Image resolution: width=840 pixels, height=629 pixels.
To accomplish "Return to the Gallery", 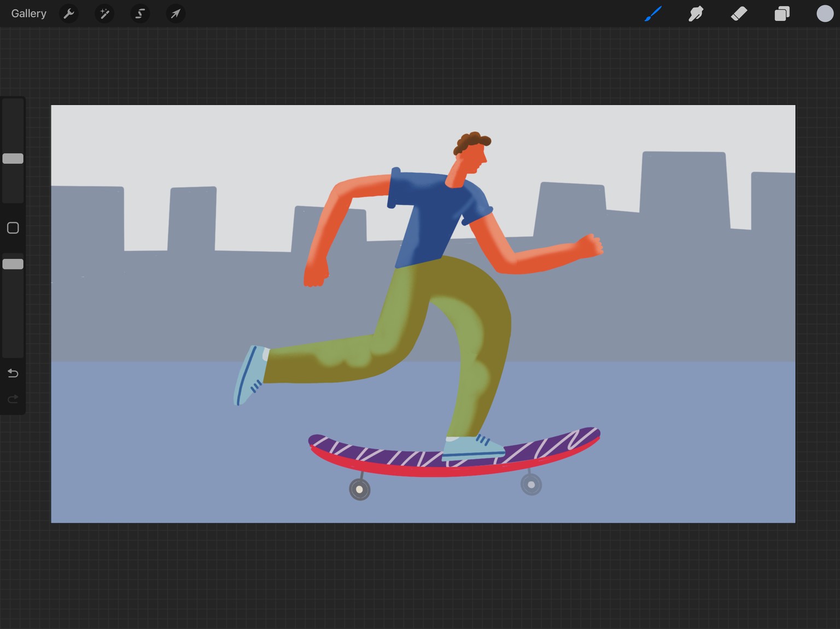I will click(x=28, y=14).
